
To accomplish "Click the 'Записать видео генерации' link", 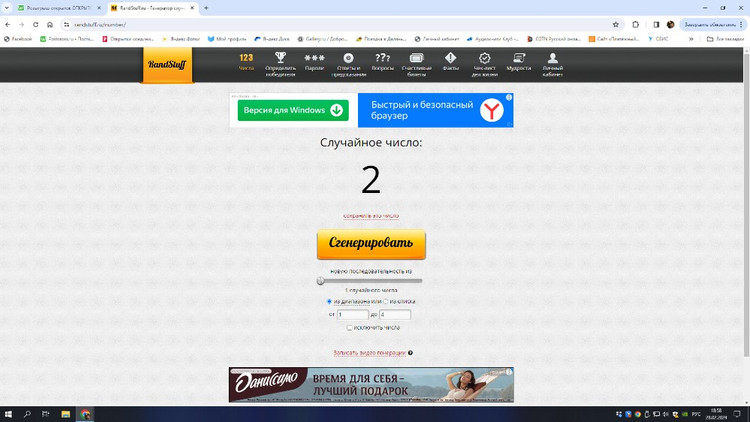I will click(370, 353).
